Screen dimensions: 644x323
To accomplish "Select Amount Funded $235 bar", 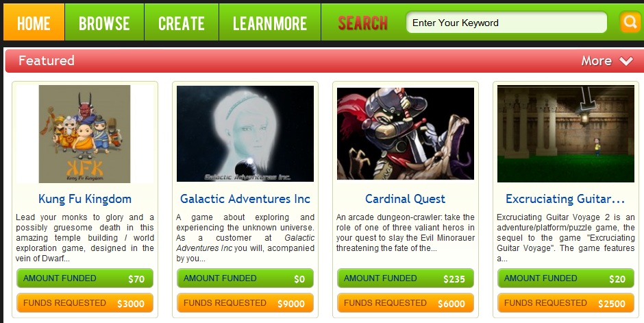I will point(406,278).
